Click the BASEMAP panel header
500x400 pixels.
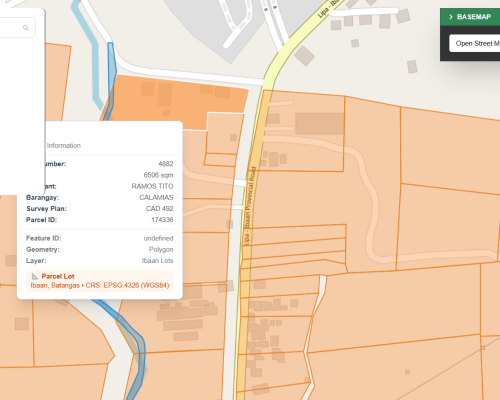tap(470, 17)
